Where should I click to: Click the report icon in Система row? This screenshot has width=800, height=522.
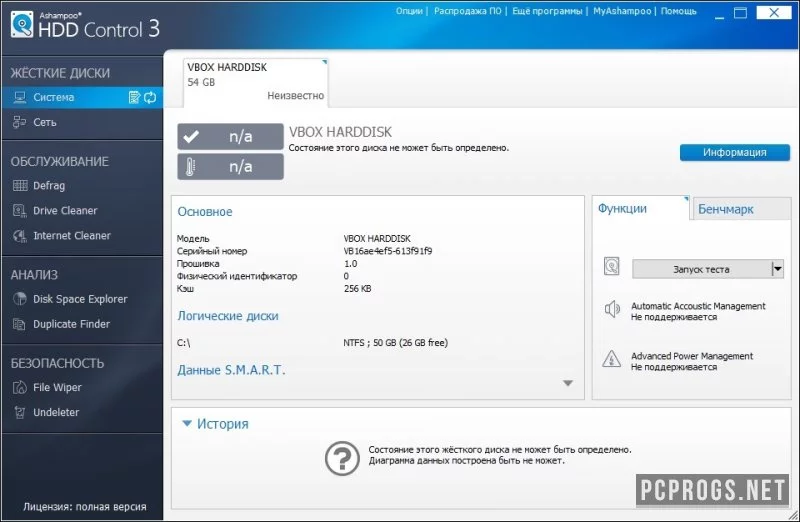click(x=134, y=97)
